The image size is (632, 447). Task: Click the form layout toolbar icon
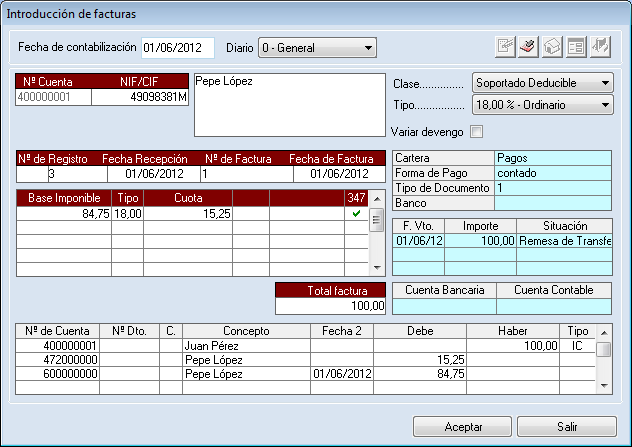tap(576, 47)
